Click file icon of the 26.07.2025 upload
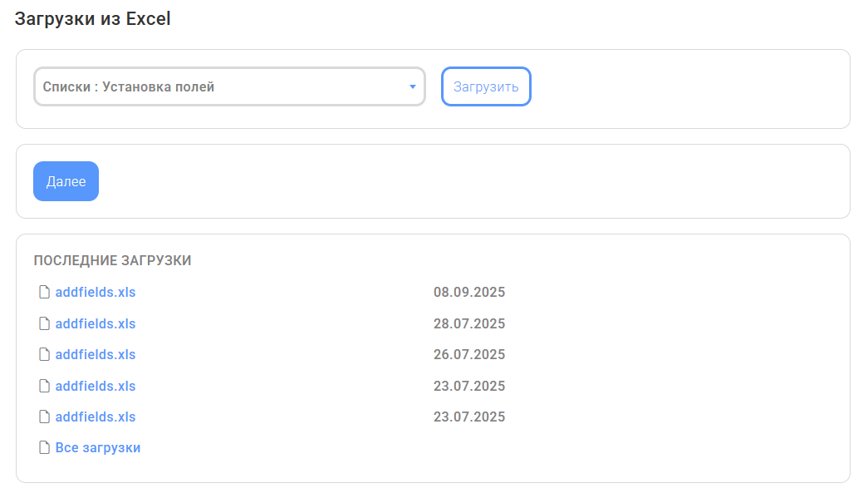 (x=45, y=354)
